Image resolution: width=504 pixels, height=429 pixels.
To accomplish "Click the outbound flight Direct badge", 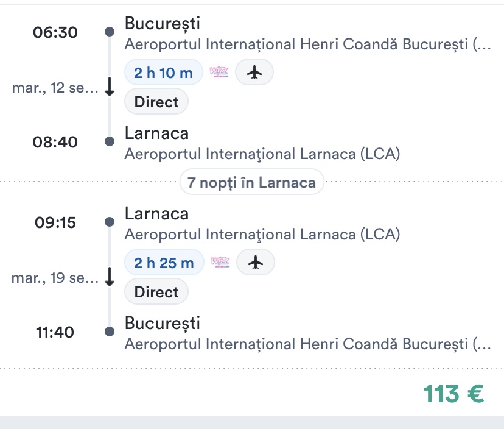I will (156, 102).
